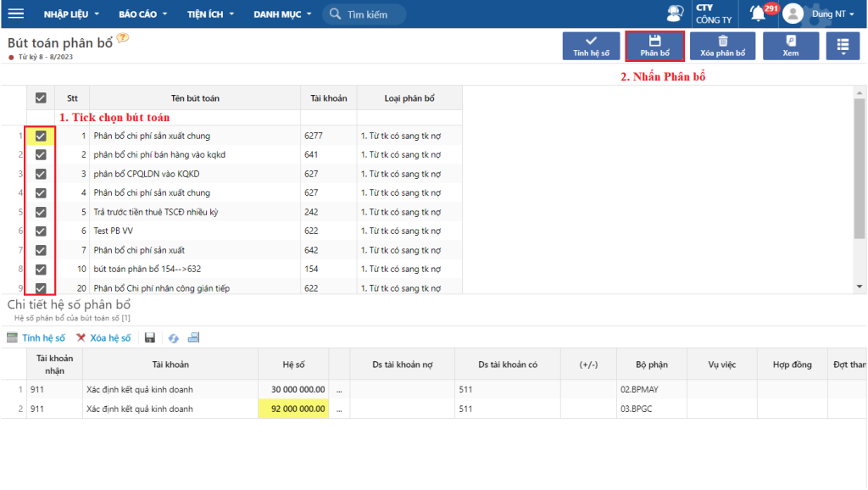Toggle the select-all checkbox in table header

tap(41, 98)
